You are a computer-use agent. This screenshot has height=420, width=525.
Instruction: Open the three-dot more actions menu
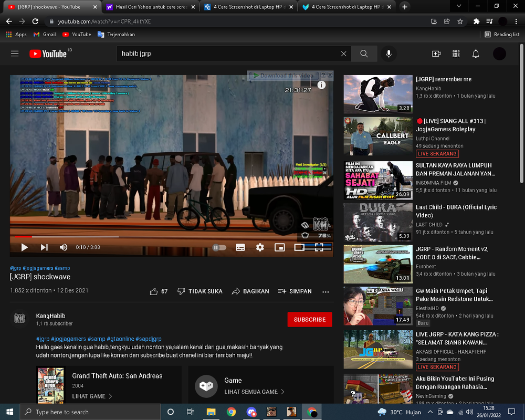point(325,292)
